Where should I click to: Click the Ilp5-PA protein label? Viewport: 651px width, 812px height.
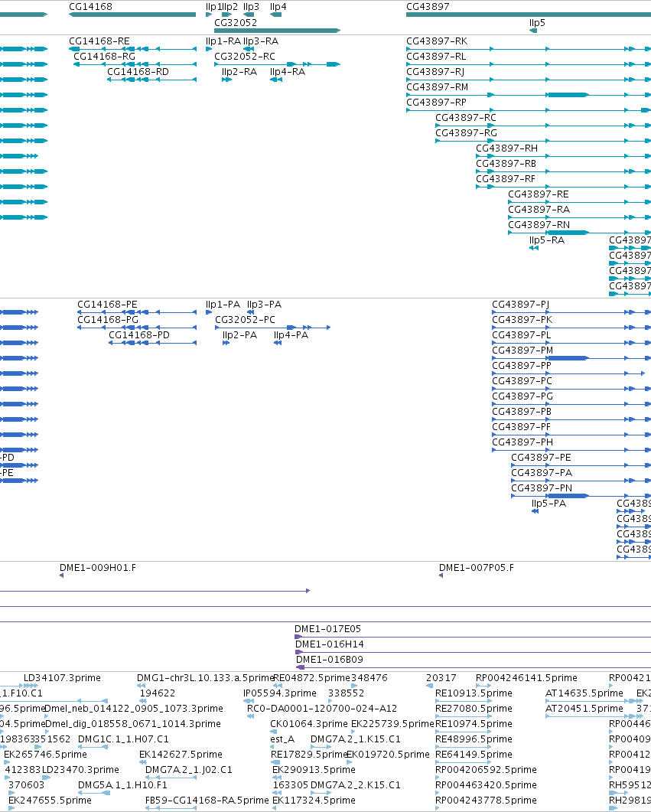click(x=548, y=504)
